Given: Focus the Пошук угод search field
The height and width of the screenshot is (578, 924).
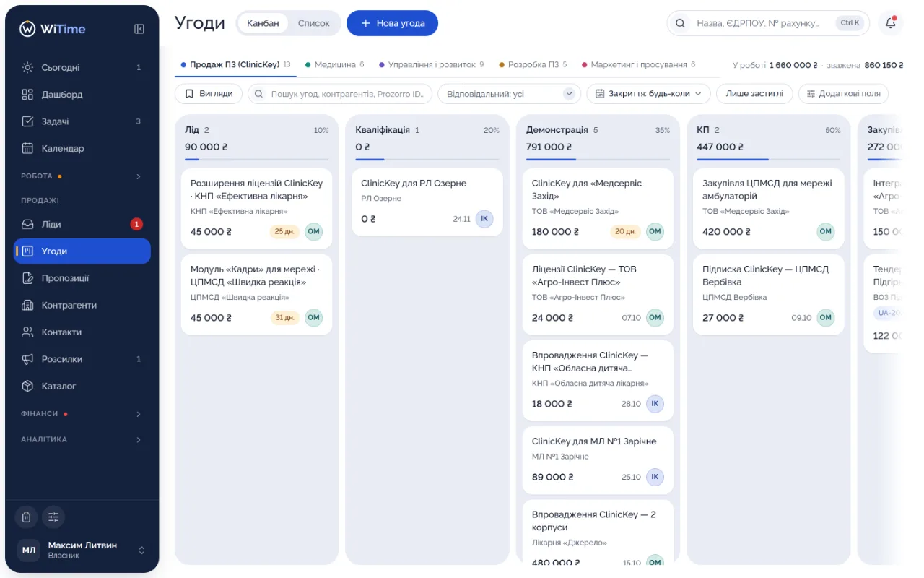Looking at the screenshot, I should [340, 94].
